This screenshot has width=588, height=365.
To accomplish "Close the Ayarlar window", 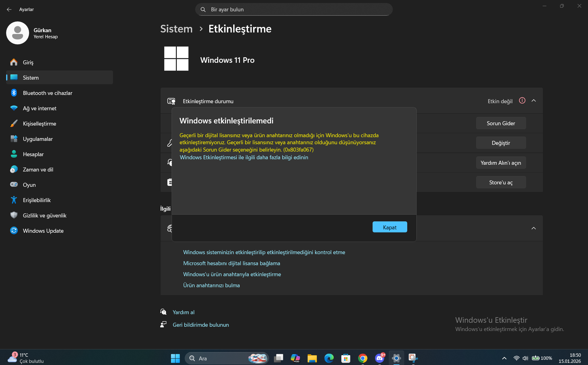I will tap(579, 6).
